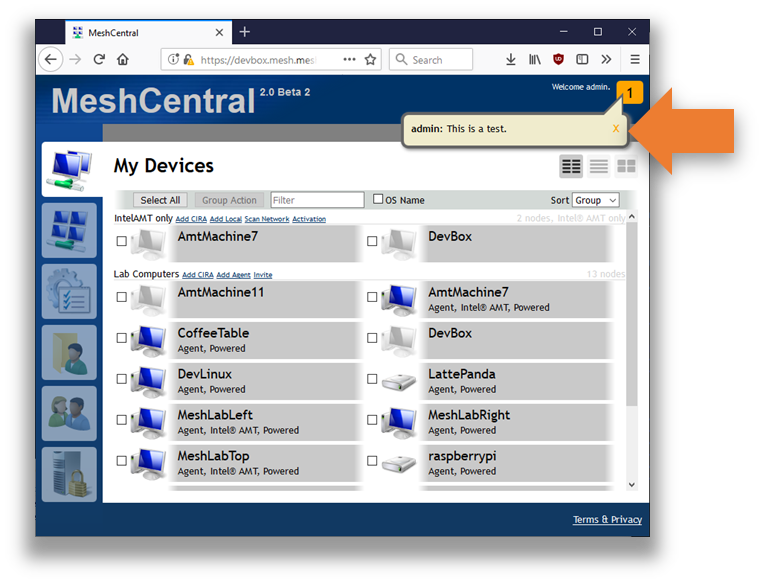764x584 pixels.
Task: Open the My Files folder icon
Action: [69, 352]
